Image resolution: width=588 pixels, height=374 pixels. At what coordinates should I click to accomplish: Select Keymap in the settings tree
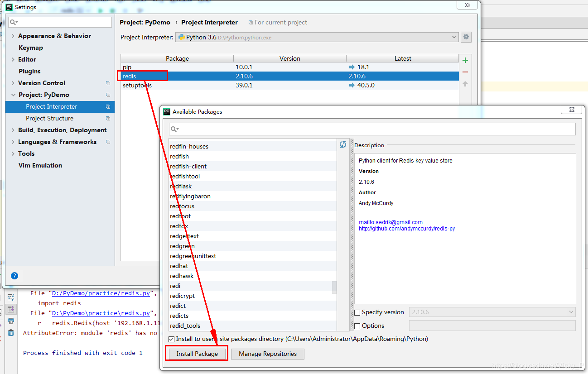[31, 48]
